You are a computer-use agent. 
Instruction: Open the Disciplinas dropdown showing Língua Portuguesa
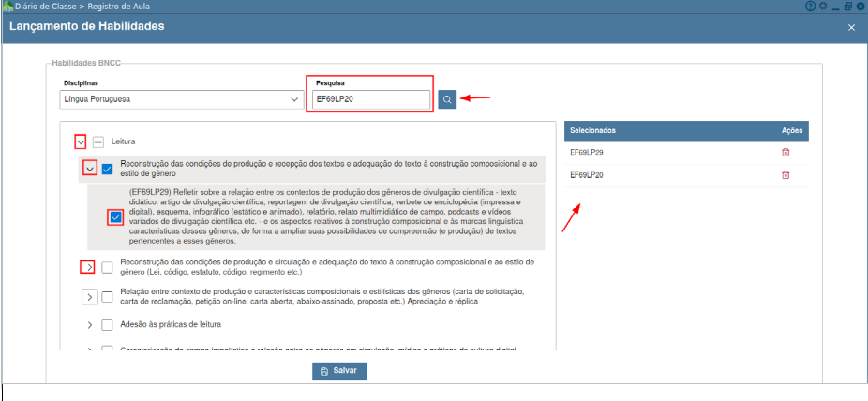coord(182,99)
